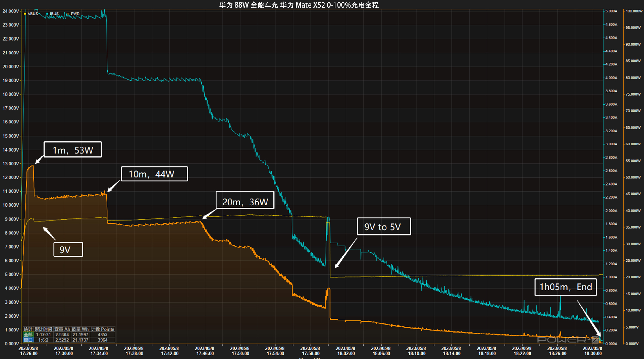Click the 统计 header cell
The image size is (644, 359).
point(28,329)
